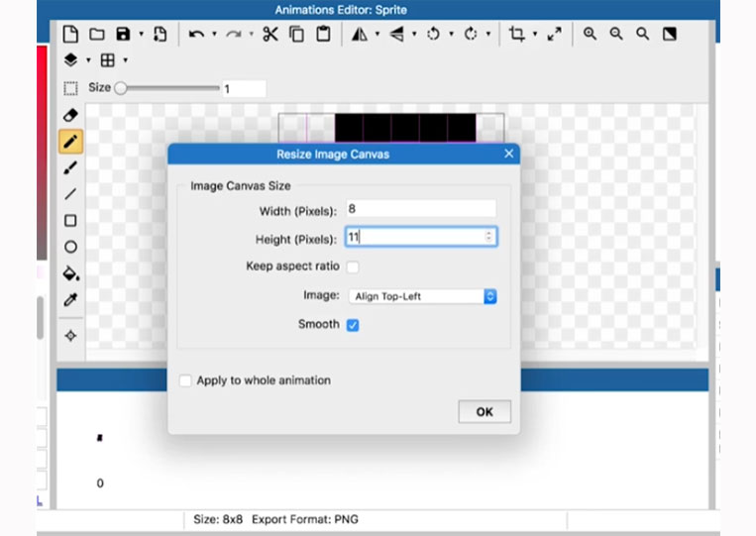Click the reload image file icon
This screenshot has height=536, width=756.
[160, 35]
